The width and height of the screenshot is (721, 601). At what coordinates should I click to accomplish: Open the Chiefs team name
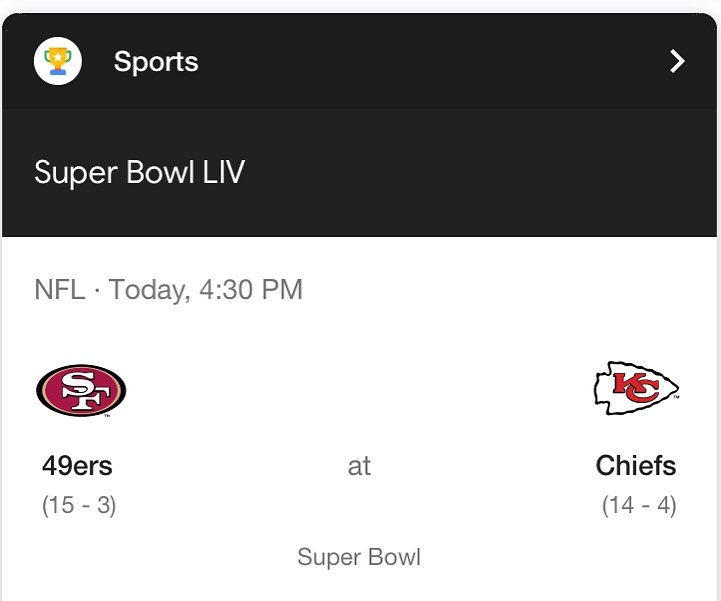635,466
